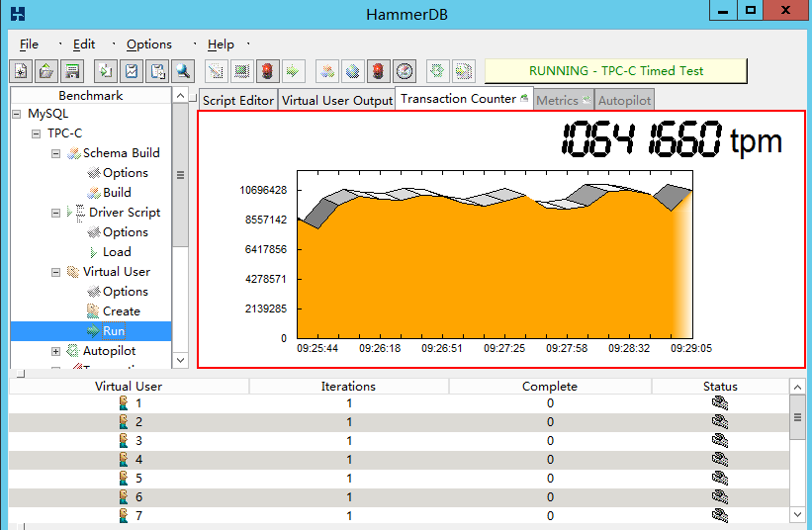Click the clock-style gauge toolbar icon
The width and height of the screenshot is (812, 530).
coord(405,71)
